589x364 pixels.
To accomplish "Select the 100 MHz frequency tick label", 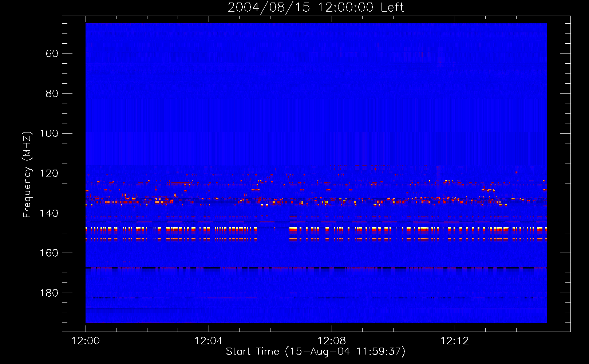I will 49,134.
